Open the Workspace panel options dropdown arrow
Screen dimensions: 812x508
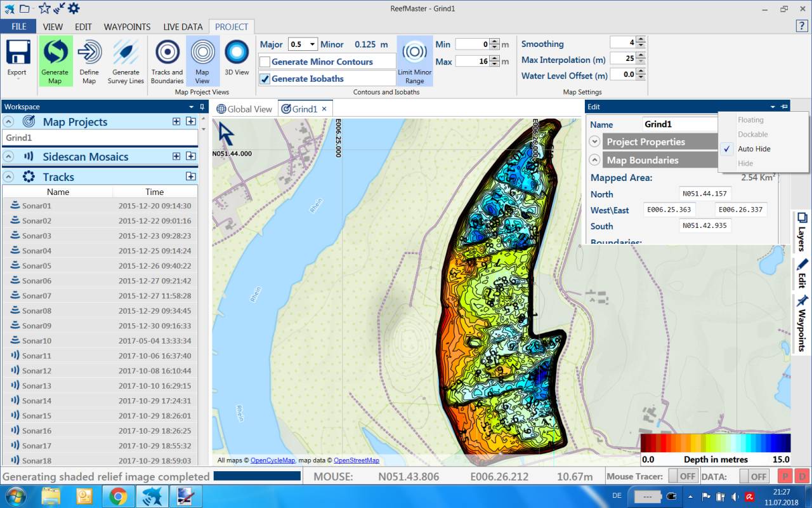pyautogui.click(x=192, y=107)
